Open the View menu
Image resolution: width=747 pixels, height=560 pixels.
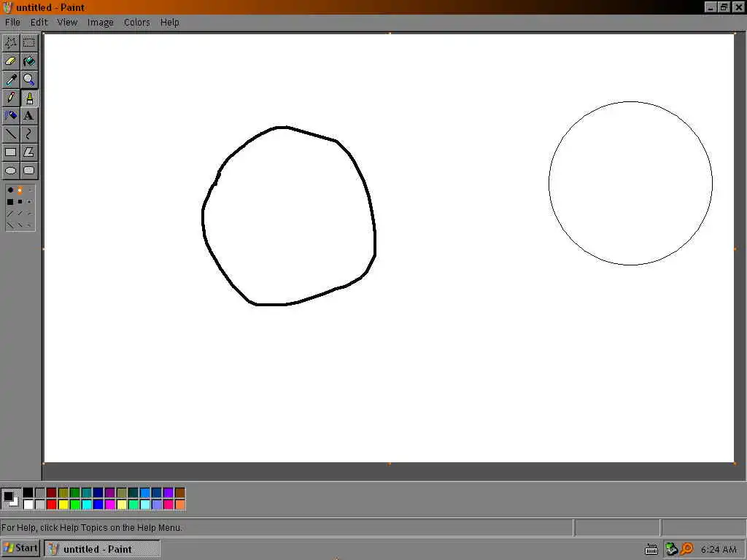click(67, 23)
